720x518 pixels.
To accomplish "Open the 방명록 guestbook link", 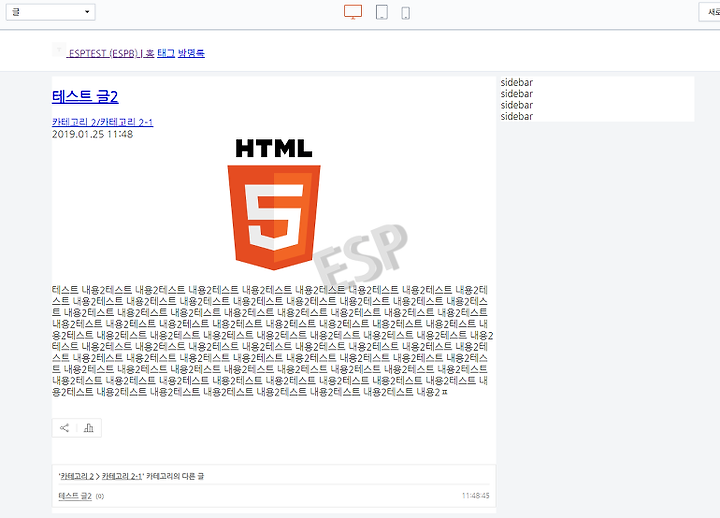I will click(x=191, y=53).
